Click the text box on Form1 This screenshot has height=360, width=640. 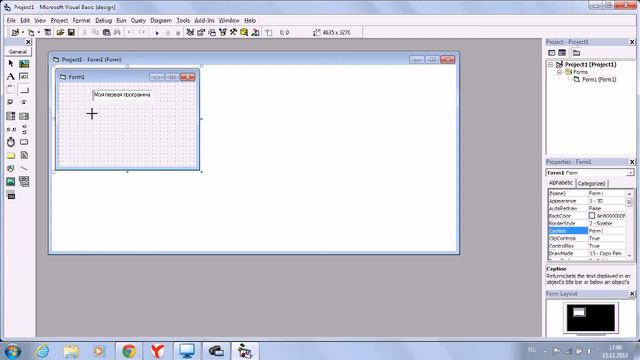(x=122, y=95)
